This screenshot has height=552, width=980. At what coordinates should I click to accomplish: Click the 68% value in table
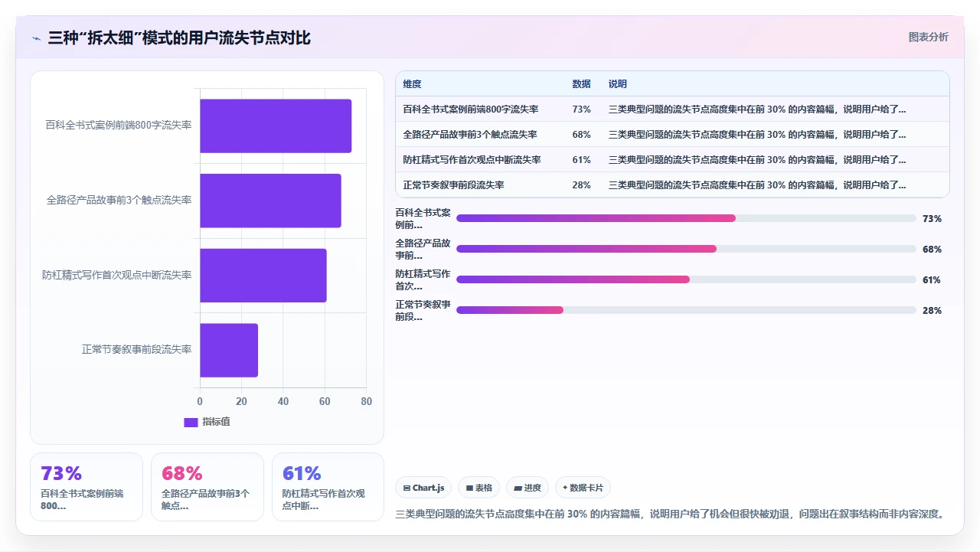pos(581,135)
